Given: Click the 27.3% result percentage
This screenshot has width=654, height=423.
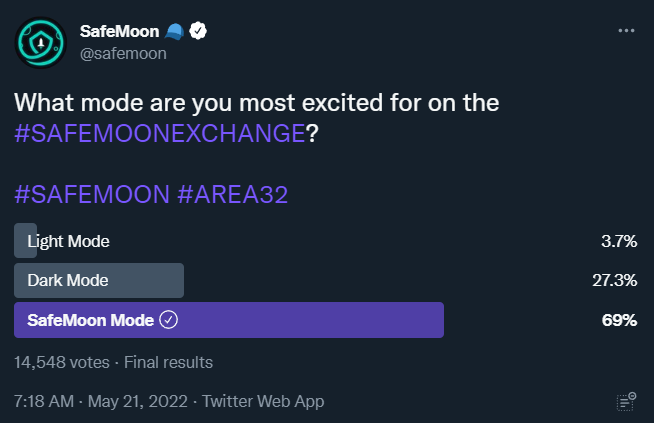Looking at the screenshot, I should (x=614, y=280).
